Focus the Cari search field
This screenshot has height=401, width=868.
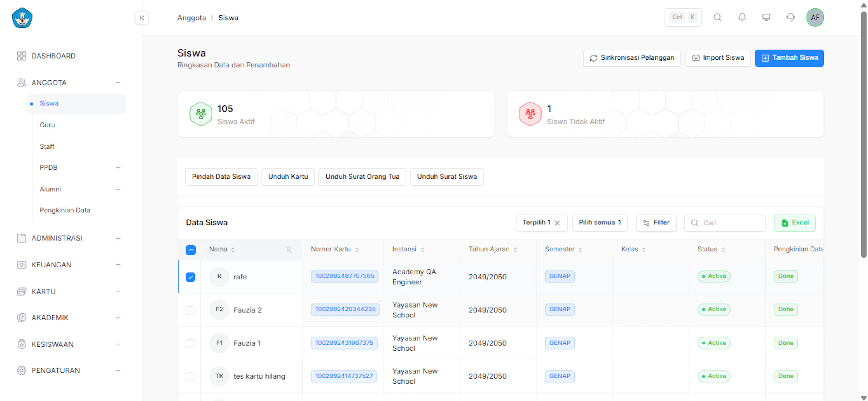pyautogui.click(x=725, y=223)
